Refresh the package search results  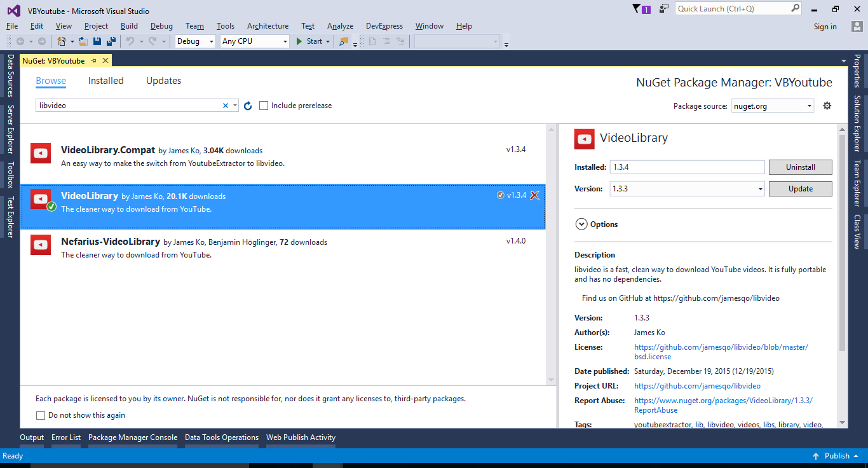tap(248, 106)
